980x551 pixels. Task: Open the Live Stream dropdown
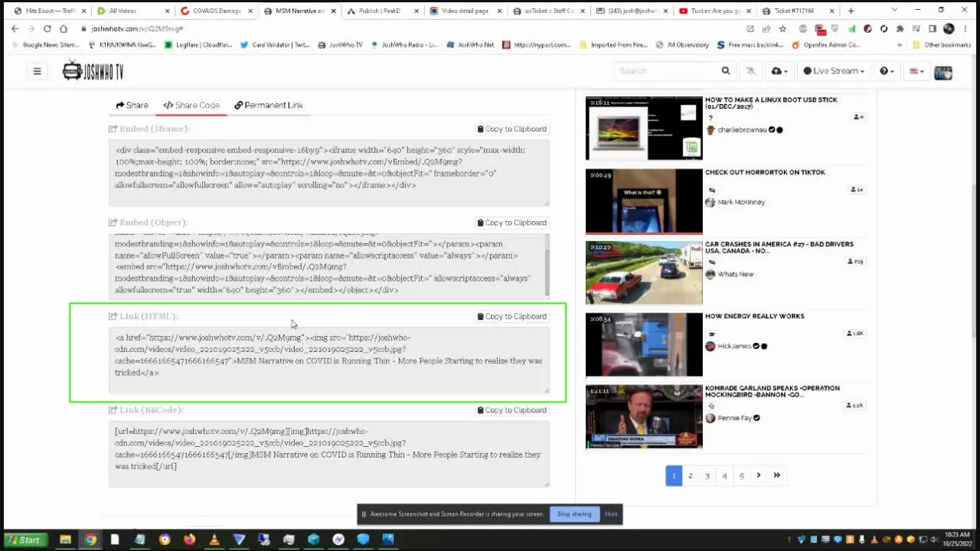pos(834,70)
